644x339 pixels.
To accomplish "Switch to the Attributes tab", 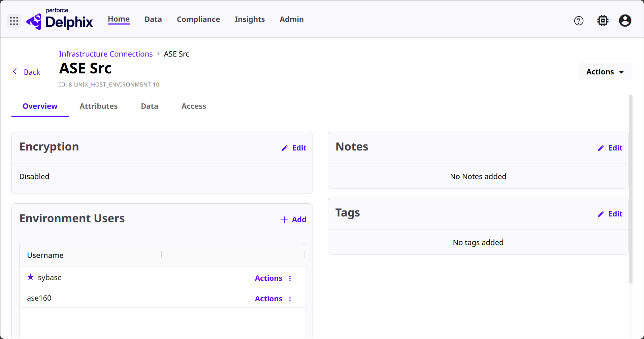I will coord(98,106).
